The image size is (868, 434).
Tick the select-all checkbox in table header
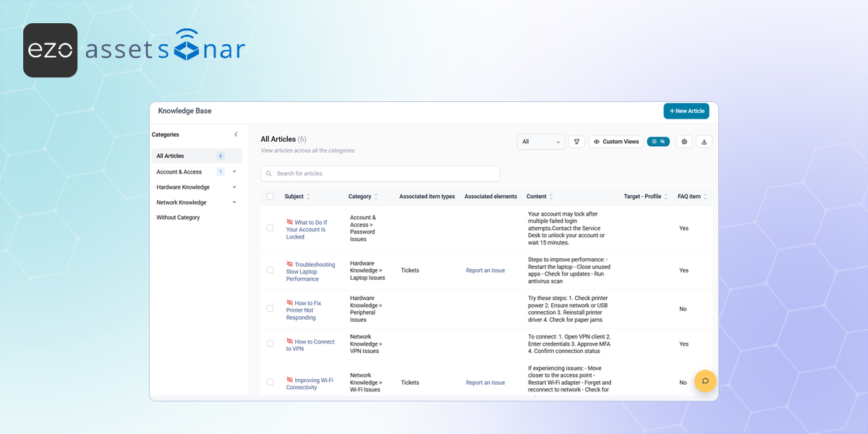click(x=271, y=197)
